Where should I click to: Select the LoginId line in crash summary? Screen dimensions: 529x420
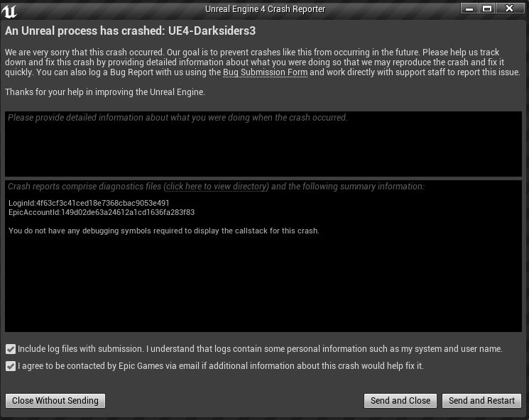pos(89,203)
